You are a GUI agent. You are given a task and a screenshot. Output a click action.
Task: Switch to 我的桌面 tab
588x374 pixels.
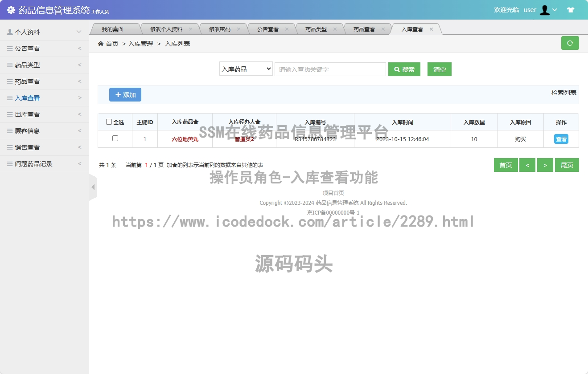[x=113, y=29]
